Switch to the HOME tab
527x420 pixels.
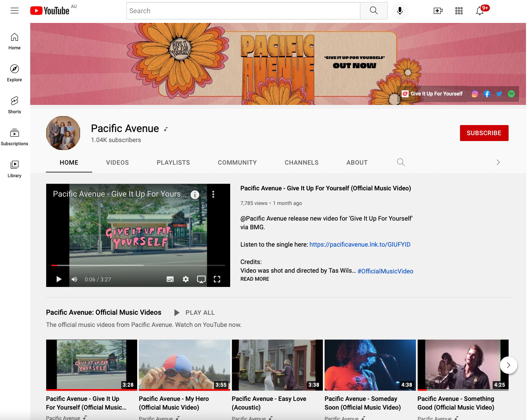[x=69, y=163]
